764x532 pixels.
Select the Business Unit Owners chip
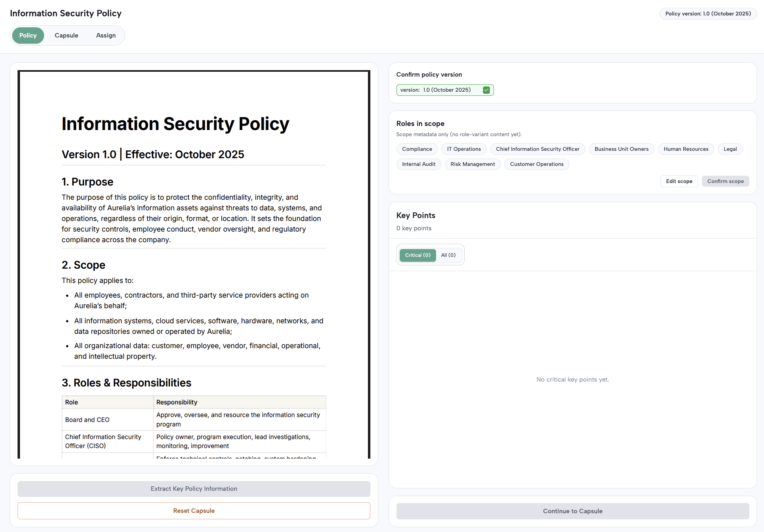[621, 149]
